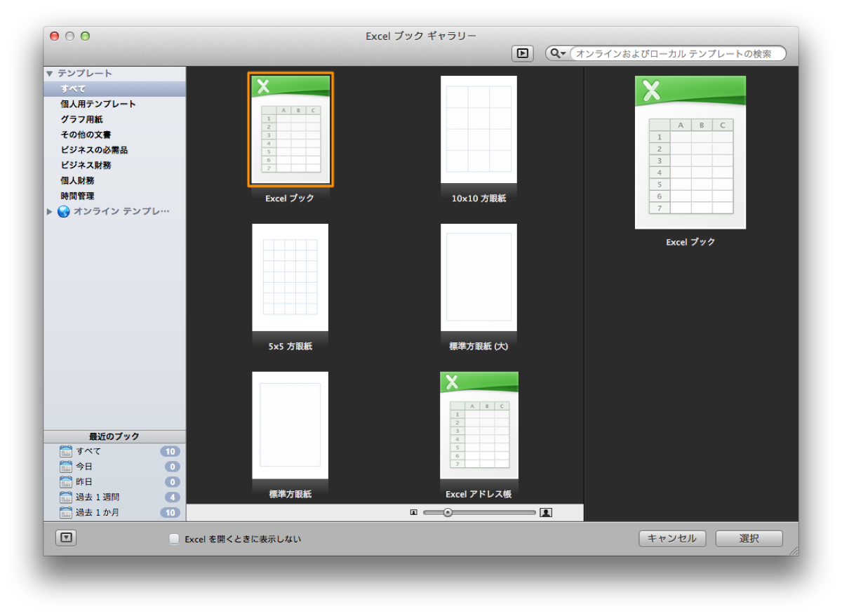
Task: Toggle the bottom-left pane disclosure button
Action: tap(65, 538)
